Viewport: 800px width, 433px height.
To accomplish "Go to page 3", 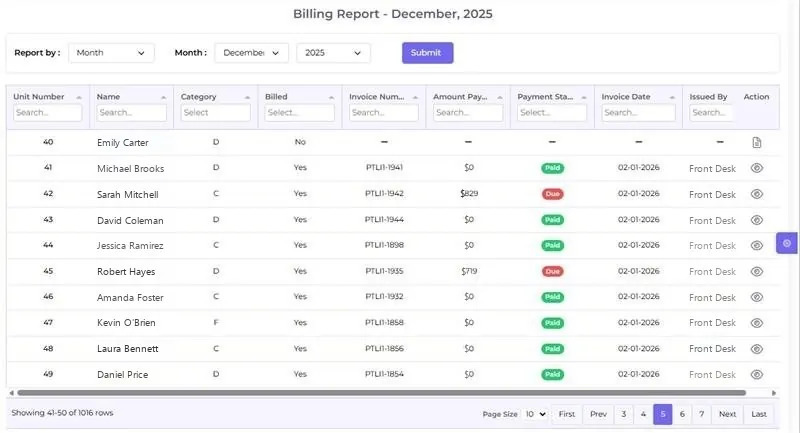I will (623, 414).
